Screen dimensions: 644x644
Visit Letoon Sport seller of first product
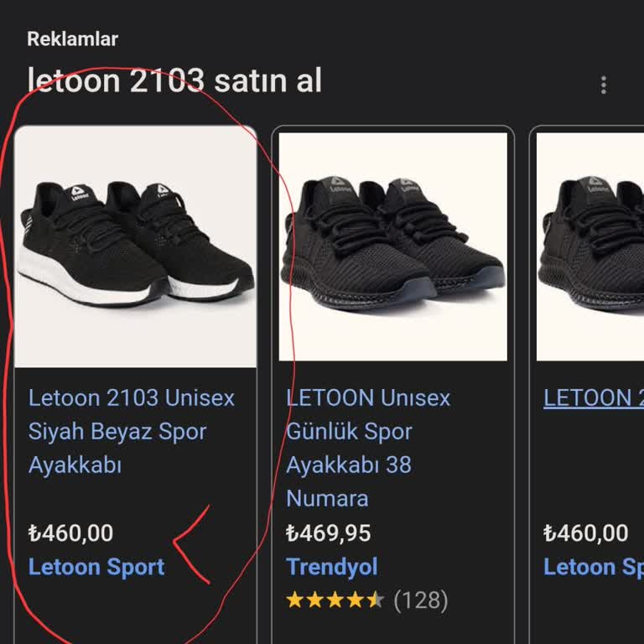tap(96, 567)
